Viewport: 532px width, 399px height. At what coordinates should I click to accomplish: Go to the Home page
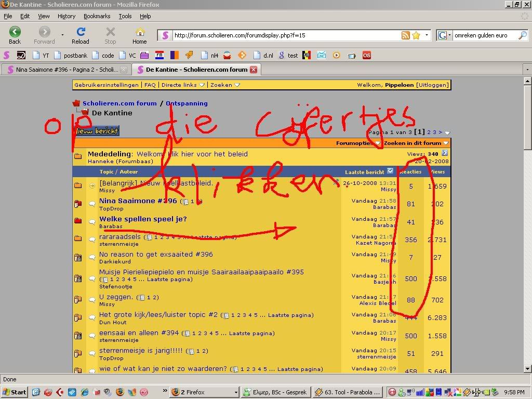[x=139, y=35]
